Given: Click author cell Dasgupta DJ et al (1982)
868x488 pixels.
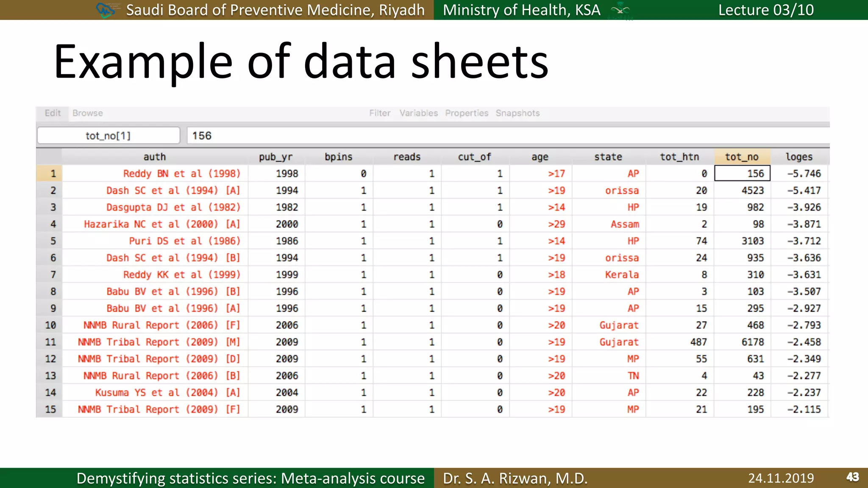Looking at the screenshot, I should pyautogui.click(x=155, y=207).
